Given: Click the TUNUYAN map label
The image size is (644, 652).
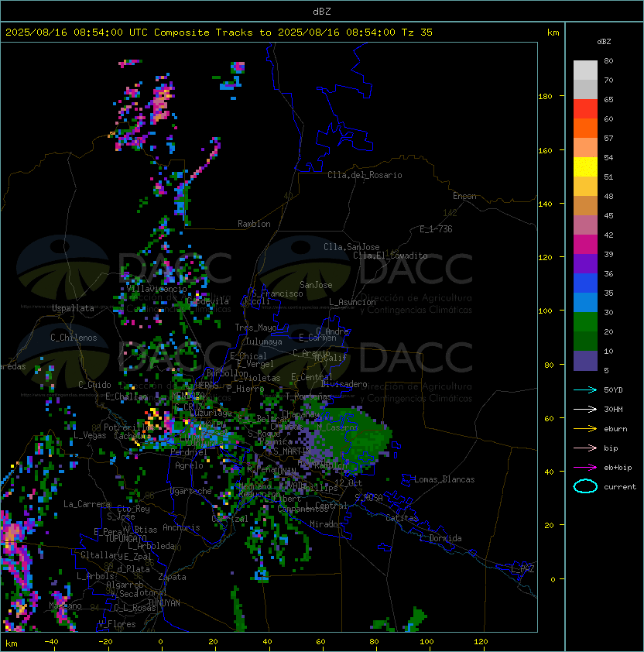Looking at the screenshot, I should (164, 603).
